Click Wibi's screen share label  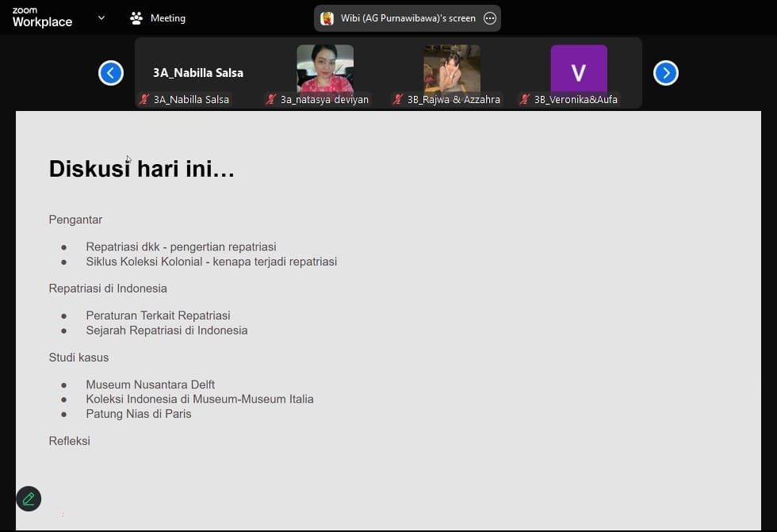tap(409, 18)
